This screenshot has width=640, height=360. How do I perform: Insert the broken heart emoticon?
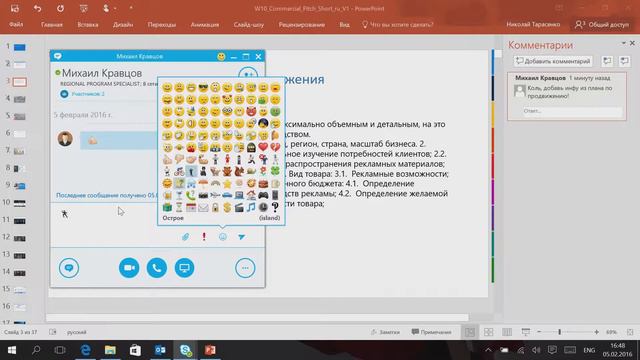click(276, 147)
